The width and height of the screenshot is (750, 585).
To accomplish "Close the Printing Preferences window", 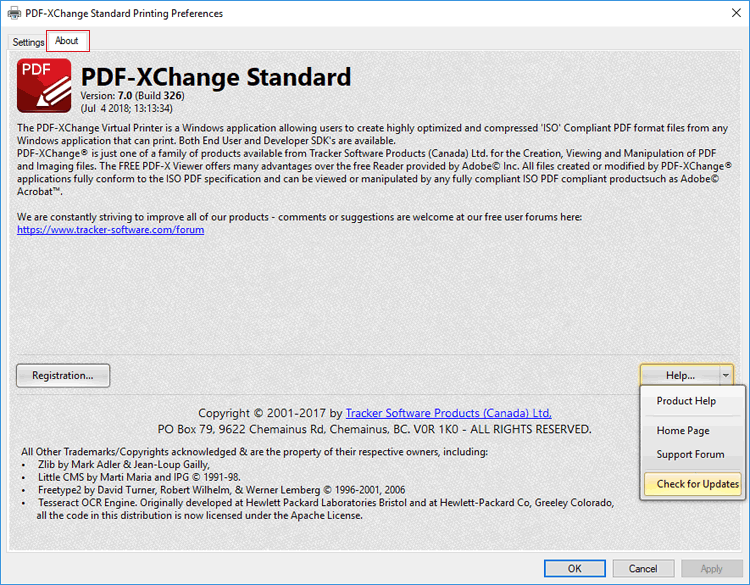I will pos(727,14).
